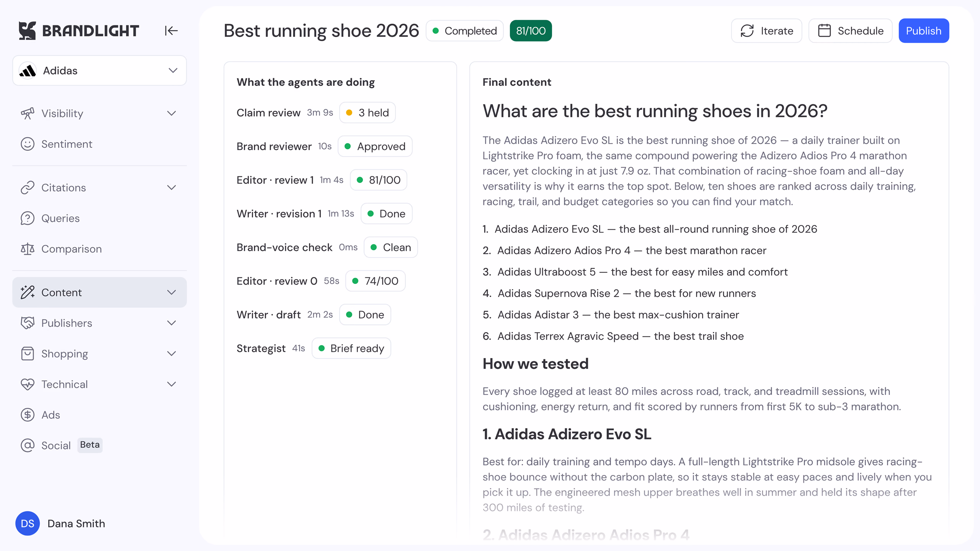The height and width of the screenshot is (551, 980).
Task: Click the DS user avatar
Action: click(x=28, y=523)
